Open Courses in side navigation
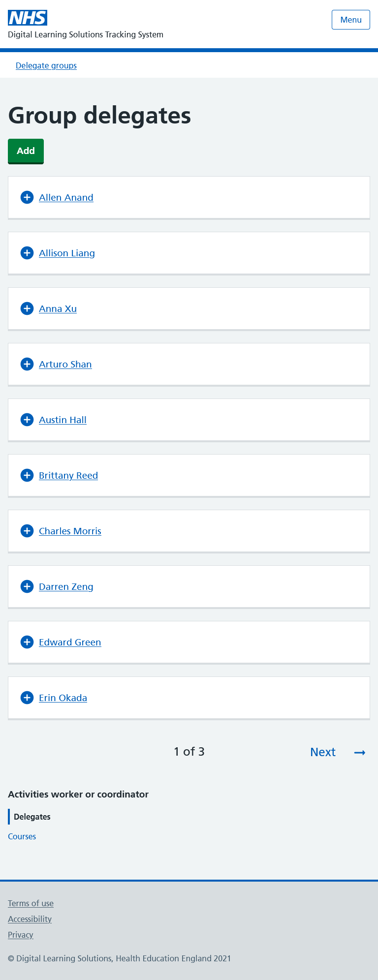Viewport: 378px width, 980px height. (22, 836)
